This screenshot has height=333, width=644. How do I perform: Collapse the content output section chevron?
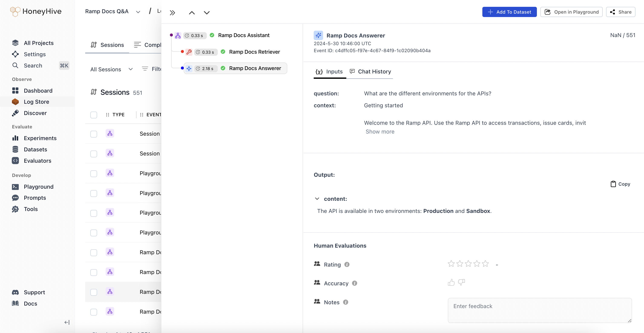317,199
